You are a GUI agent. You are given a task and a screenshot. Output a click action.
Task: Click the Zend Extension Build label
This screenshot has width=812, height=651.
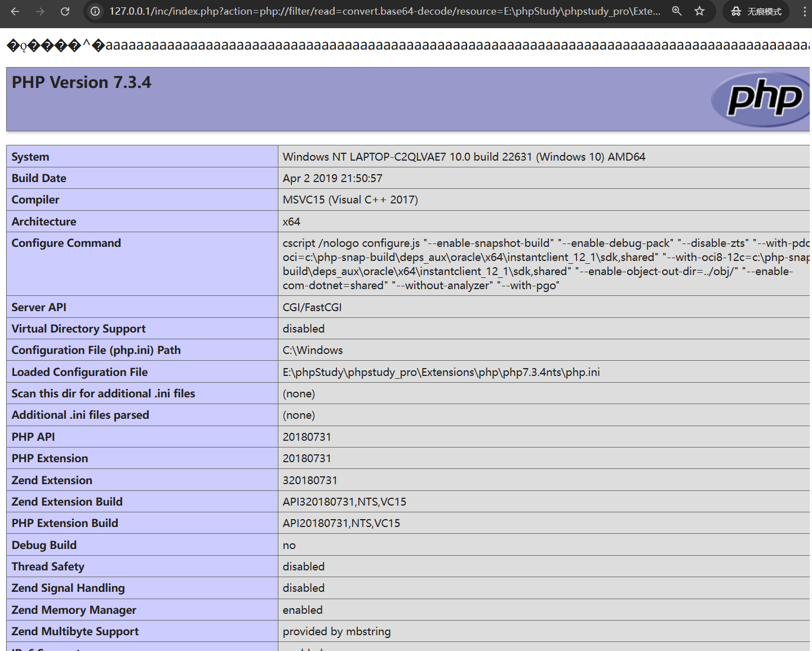click(x=67, y=502)
